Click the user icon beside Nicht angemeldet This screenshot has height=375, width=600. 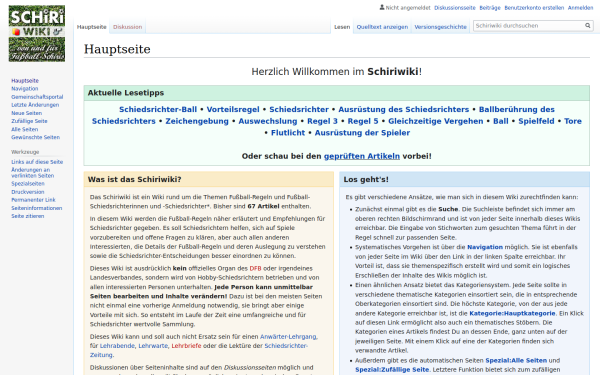(382, 7)
